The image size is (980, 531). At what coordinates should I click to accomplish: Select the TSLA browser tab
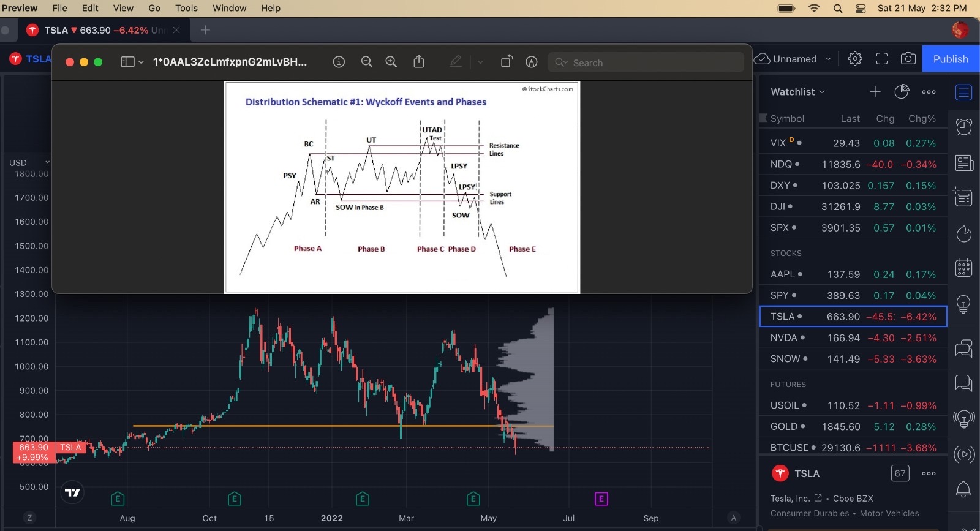click(x=103, y=30)
